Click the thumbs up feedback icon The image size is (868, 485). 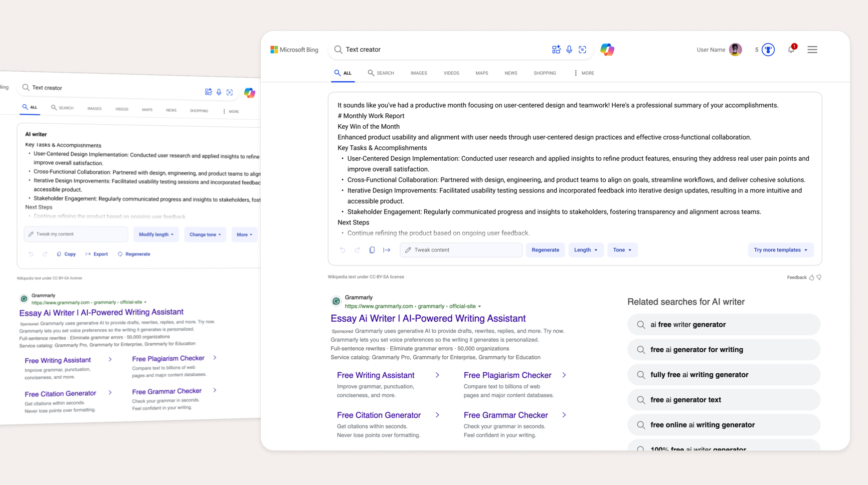pyautogui.click(x=812, y=277)
